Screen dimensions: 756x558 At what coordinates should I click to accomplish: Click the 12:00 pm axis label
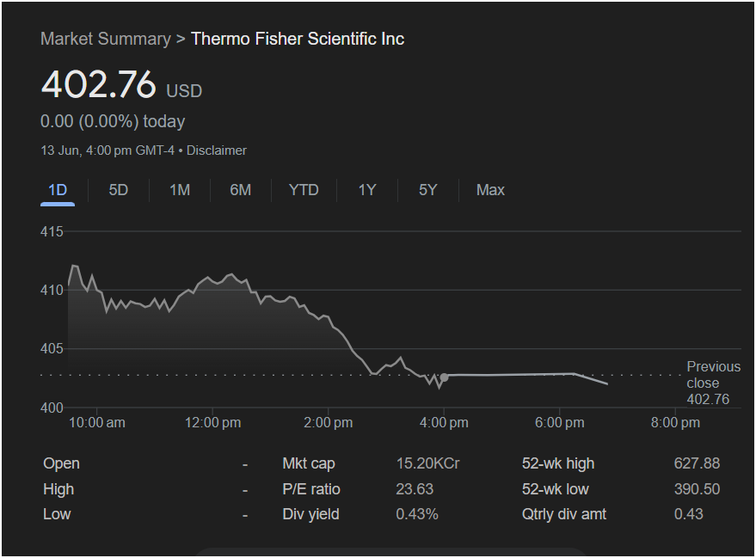pos(213,422)
